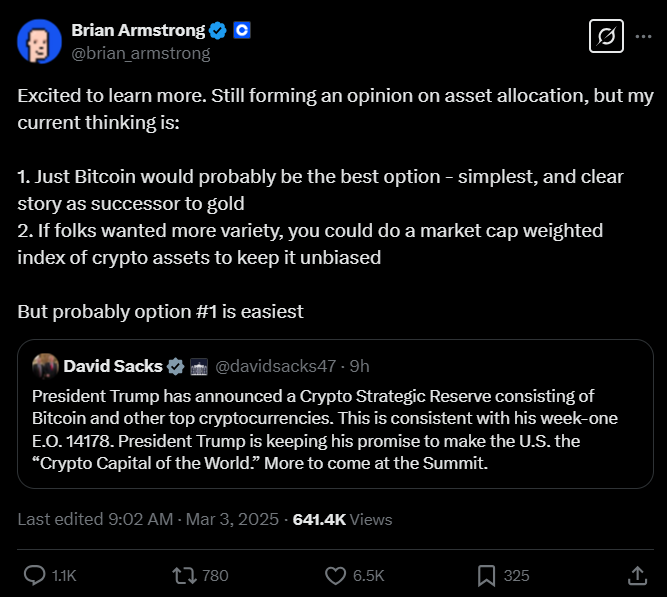Screen dimensions: 667x597
Task: Click the Coinbase affiliation badge
Action: pos(241,30)
